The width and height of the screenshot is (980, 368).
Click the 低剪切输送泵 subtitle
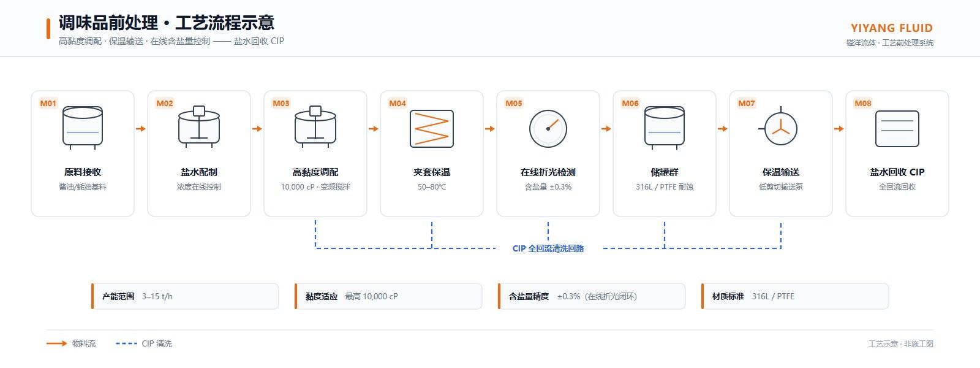pyautogui.click(x=781, y=187)
